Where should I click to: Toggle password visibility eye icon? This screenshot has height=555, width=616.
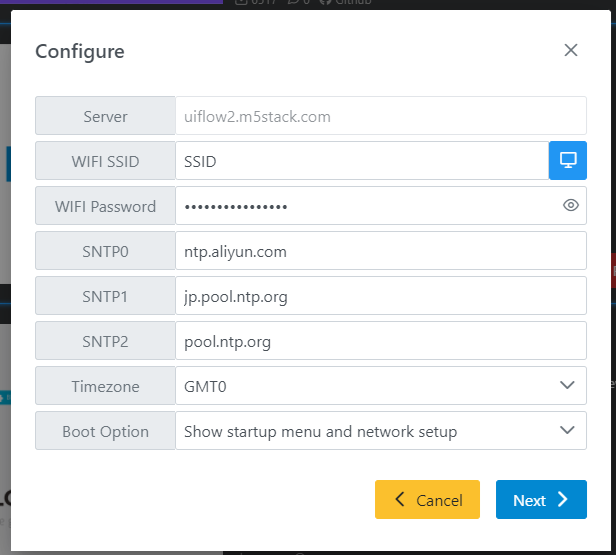coord(570,206)
